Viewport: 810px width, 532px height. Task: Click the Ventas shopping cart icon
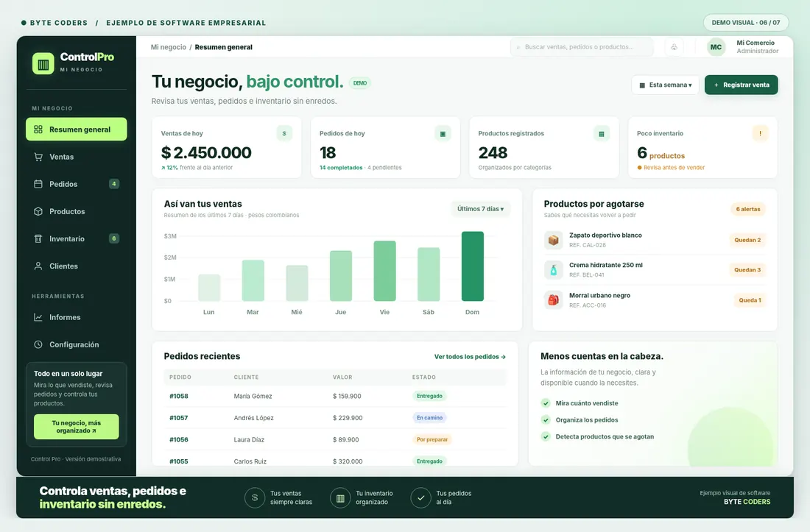pyautogui.click(x=38, y=157)
